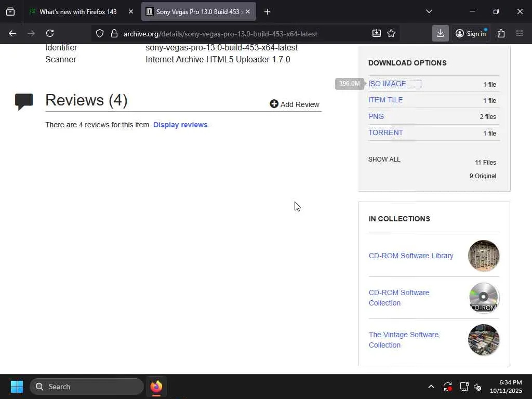View site security padlock info
532x399 pixels.
[114, 33]
